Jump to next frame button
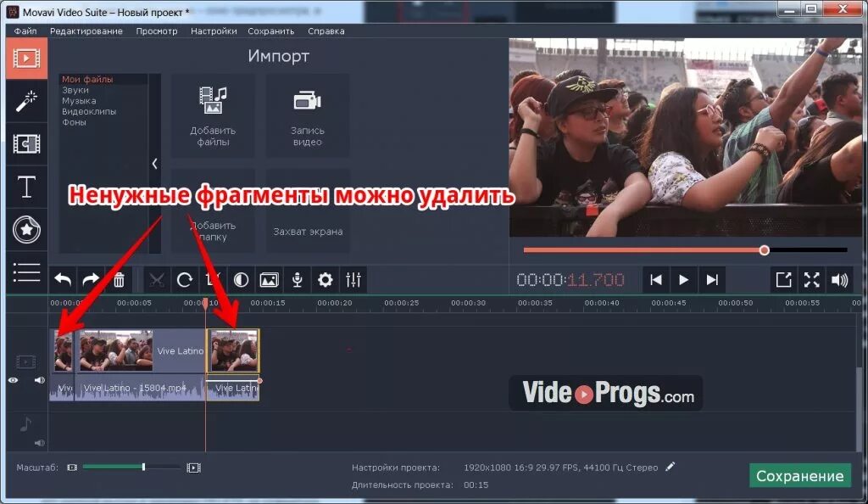 pyautogui.click(x=712, y=280)
